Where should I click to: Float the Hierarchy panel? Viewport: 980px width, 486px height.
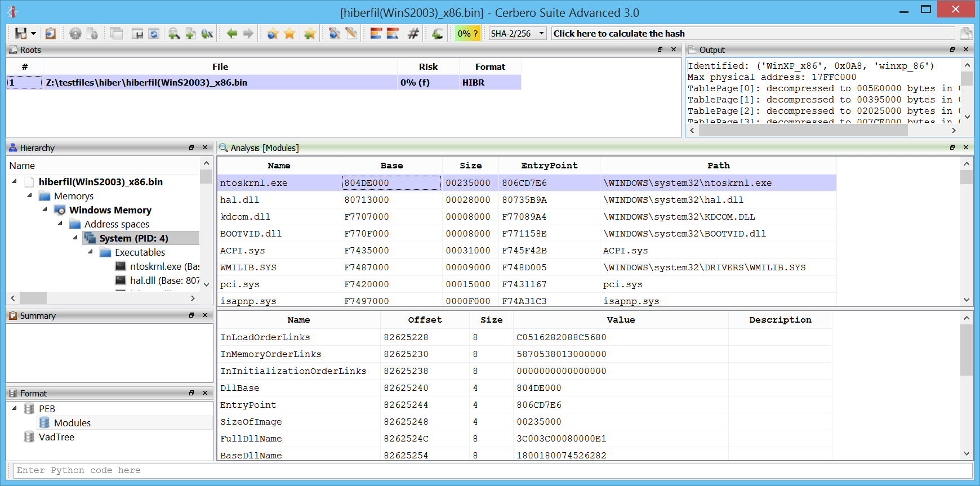click(x=191, y=148)
